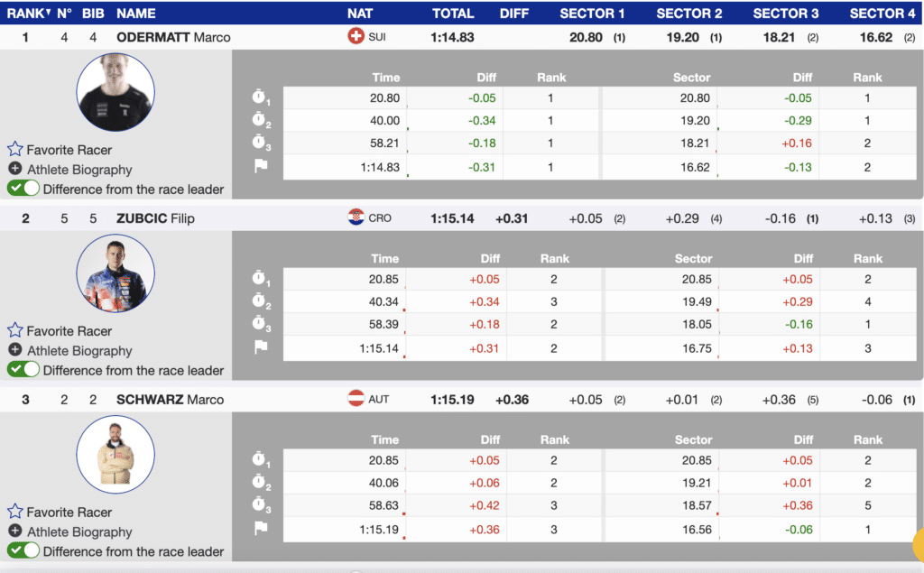Click the star icon beside Zubcic's Favorite Racer
This screenshot has height=573, width=924.
(15, 331)
